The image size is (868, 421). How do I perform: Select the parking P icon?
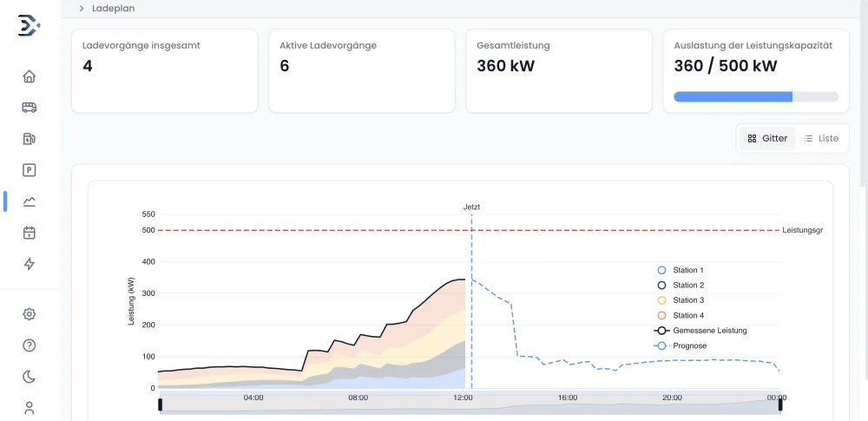tap(30, 170)
